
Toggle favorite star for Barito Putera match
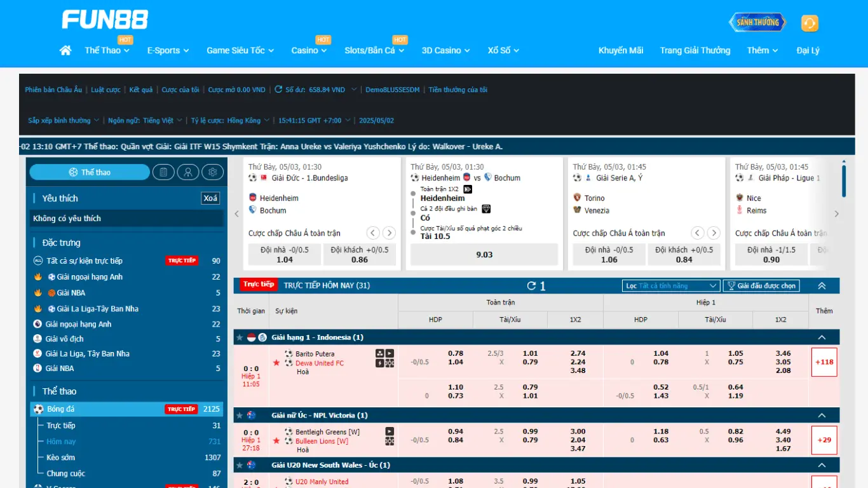point(276,362)
